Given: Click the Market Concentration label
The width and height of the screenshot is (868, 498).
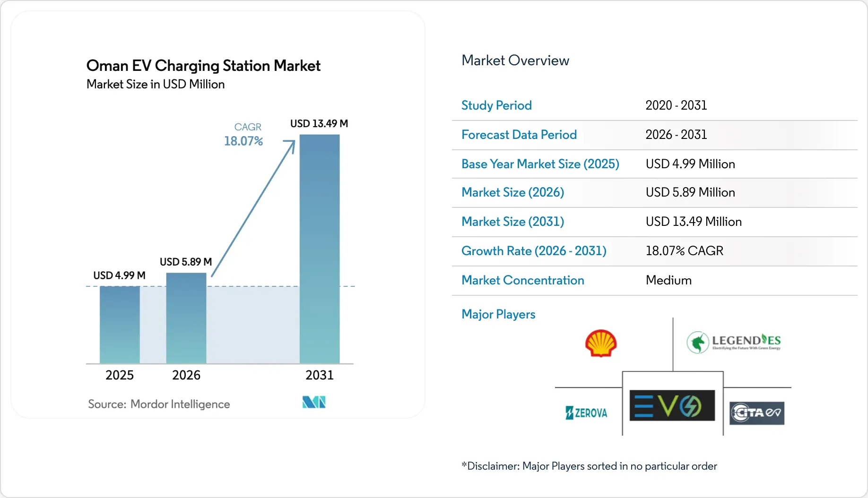Looking at the screenshot, I should pyautogui.click(x=523, y=280).
